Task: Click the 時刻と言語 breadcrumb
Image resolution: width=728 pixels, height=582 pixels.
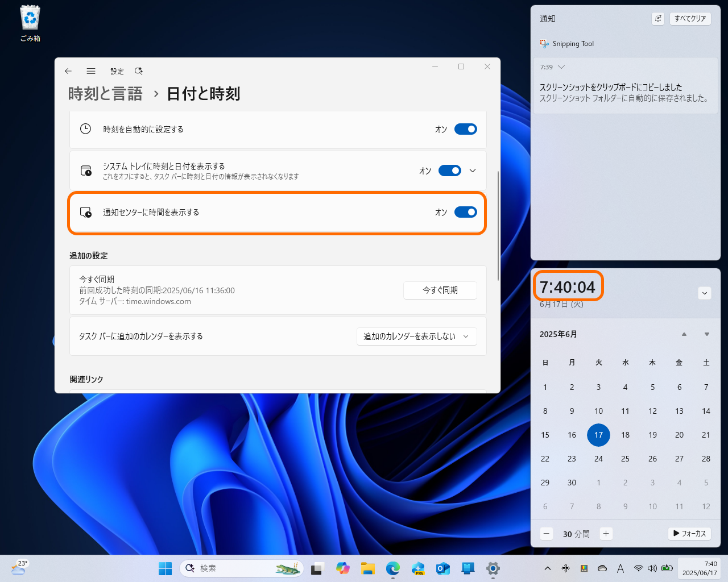Action: click(105, 94)
